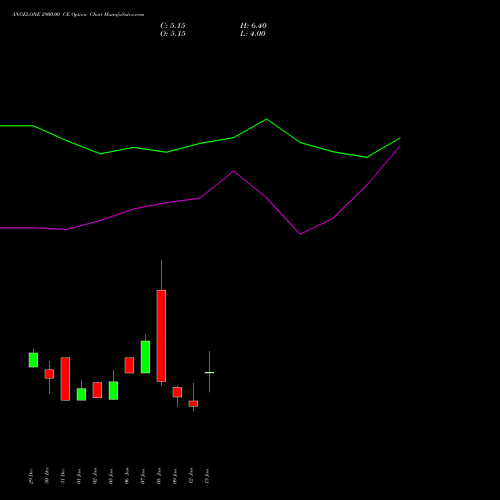Click the large red candle for 08 Jan
This screenshot has width=500, height=500.
click(161, 336)
